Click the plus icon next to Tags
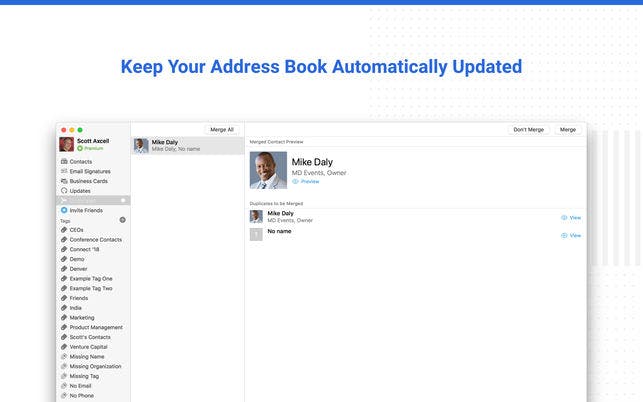Screen dimensions: 643x402 (122, 220)
